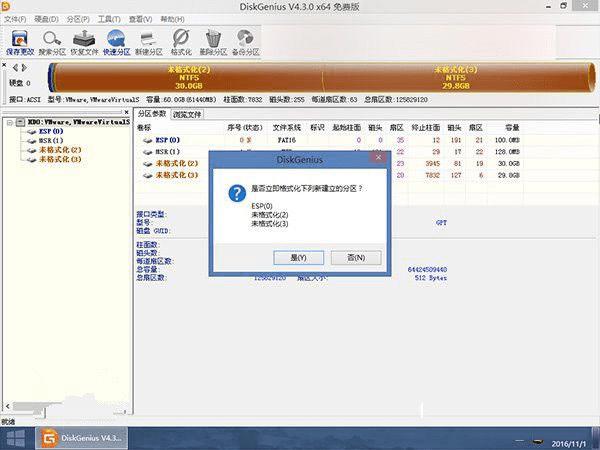The image size is (600, 450).
Task: Click the 512 Bytes sector size value
Action: tap(430, 278)
